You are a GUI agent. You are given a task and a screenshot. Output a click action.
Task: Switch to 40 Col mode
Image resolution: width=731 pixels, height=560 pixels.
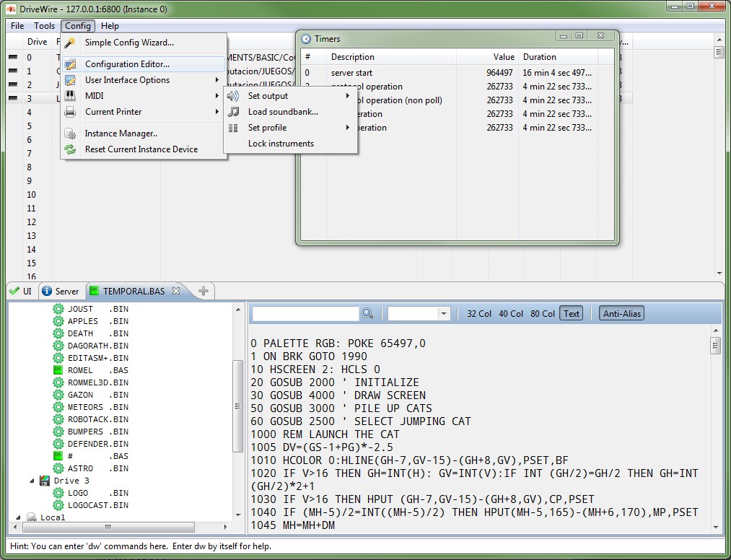click(511, 313)
